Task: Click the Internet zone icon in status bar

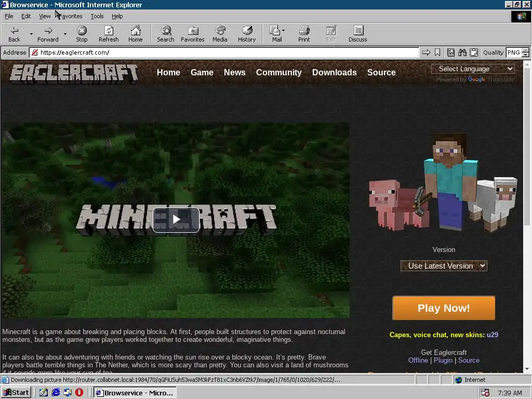Action: 459,380
